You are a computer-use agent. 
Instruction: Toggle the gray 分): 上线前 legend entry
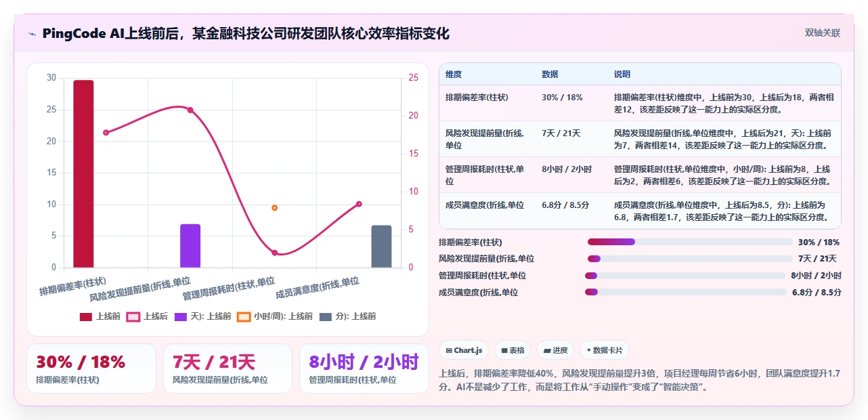click(347, 316)
